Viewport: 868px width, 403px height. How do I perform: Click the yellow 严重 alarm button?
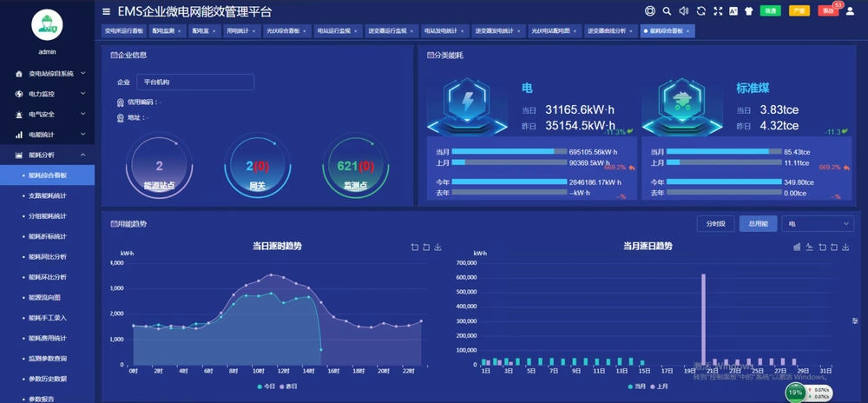(x=799, y=11)
